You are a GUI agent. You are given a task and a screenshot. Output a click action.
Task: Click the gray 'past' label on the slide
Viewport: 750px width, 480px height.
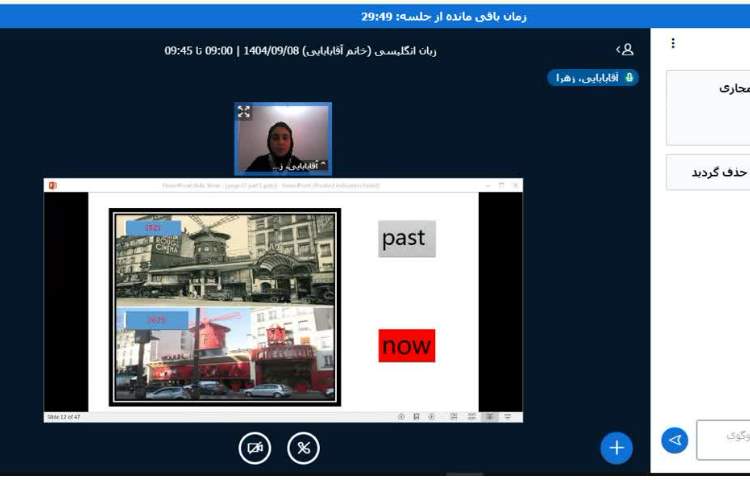pos(407,239)
